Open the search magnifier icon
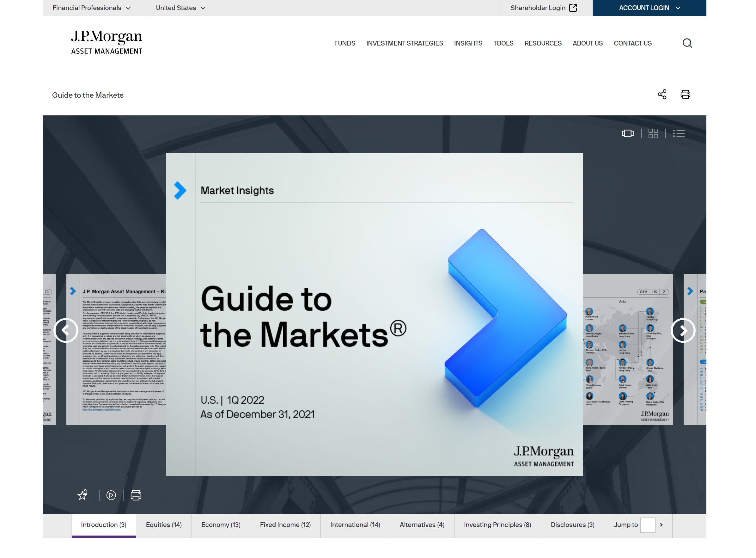The height and width of the screenshot is (558, 756). 687,43
